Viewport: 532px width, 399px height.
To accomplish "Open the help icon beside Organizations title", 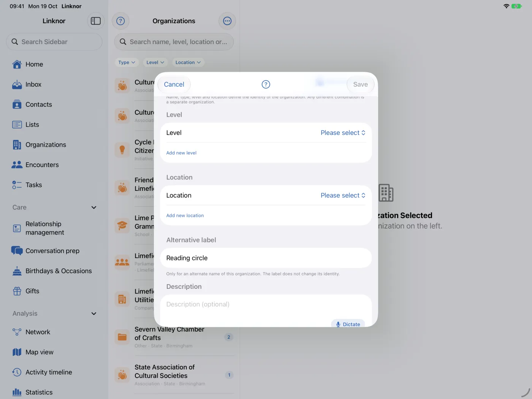I will pos(120,21).
